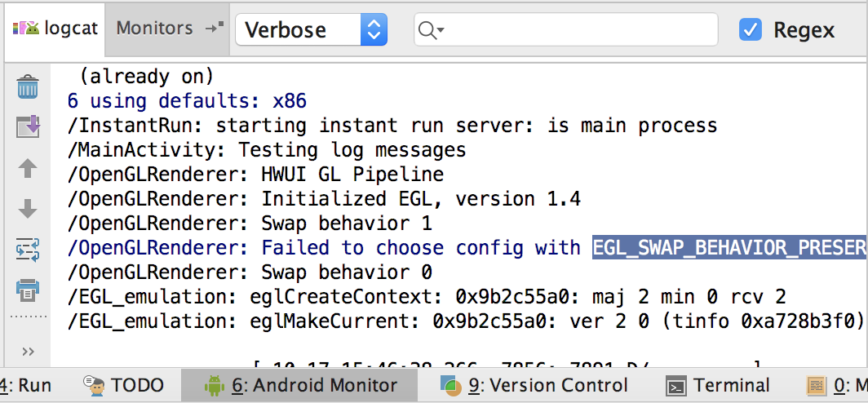Switch to the logcat tab
Viewport: 868px width, 403px height.
click(55, 29)
